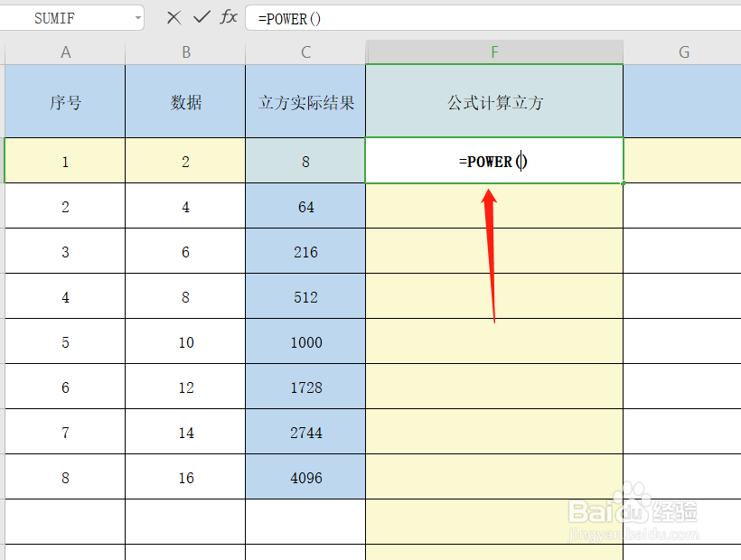Select column A header
Viewport: 741px width, 560px height.
pos(65,52)
